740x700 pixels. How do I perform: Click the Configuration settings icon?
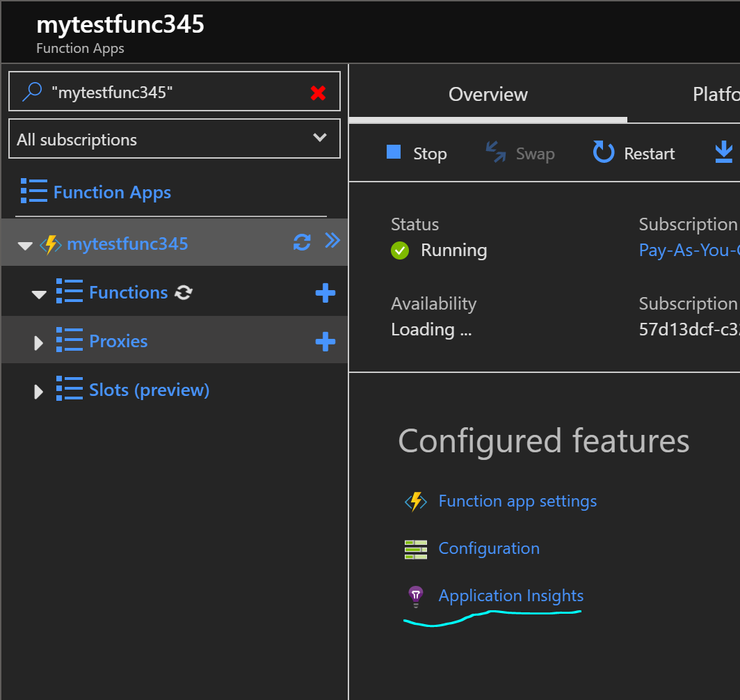pos(415,549)
